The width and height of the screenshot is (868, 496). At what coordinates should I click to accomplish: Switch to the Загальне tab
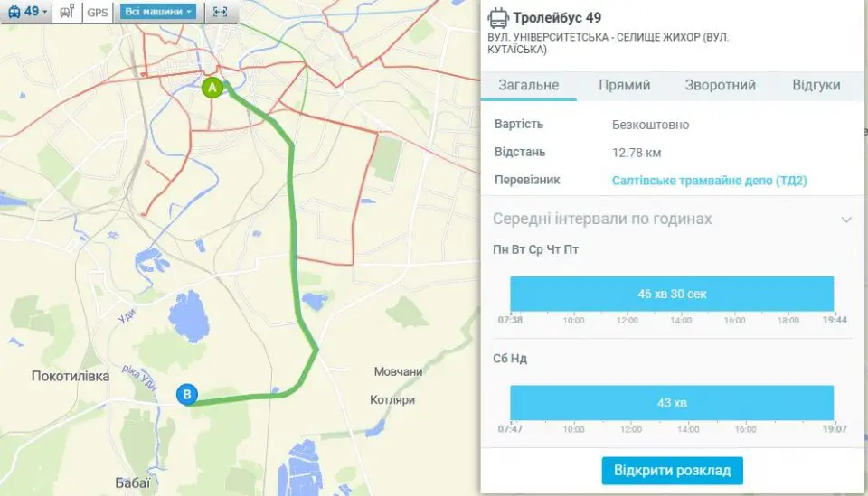pyautogui.click(x=529, y=85)
